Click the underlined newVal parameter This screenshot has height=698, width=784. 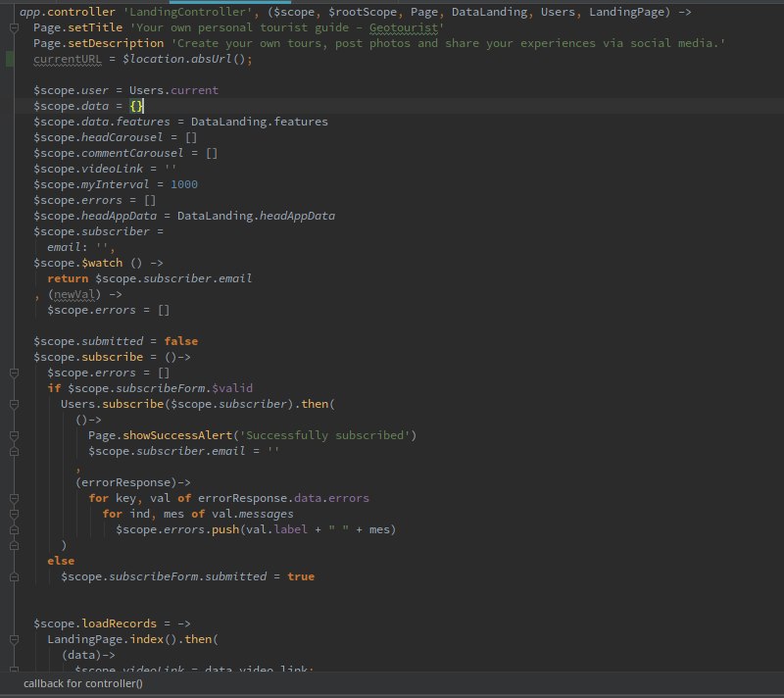click(74, 294)
